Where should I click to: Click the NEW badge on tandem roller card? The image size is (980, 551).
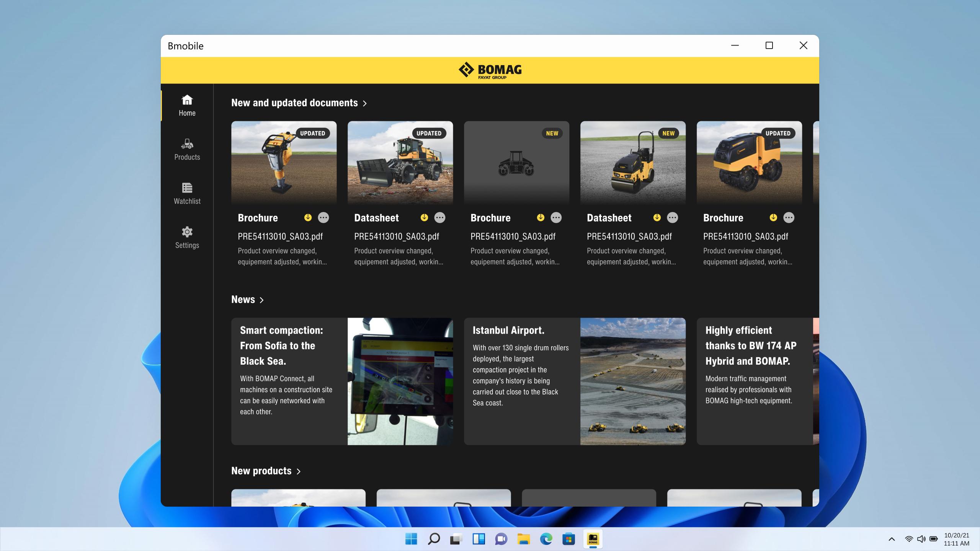click(668, 133)
